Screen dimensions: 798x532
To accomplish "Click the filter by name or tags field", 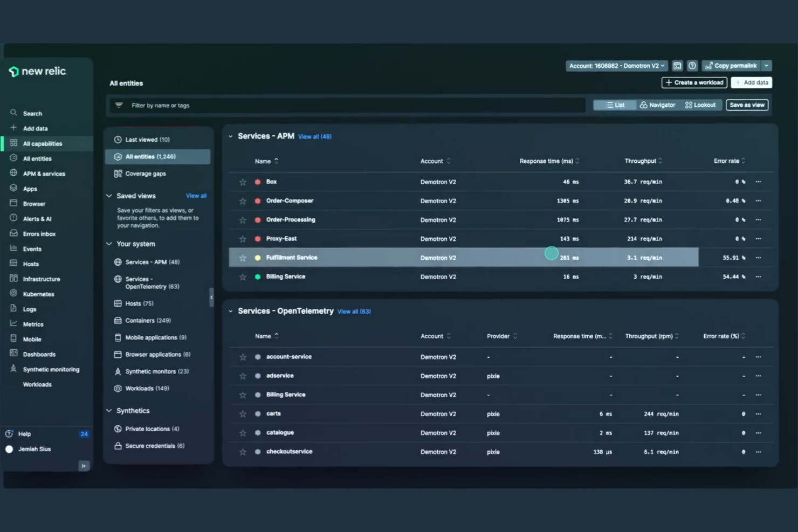I will pos(345,105).
